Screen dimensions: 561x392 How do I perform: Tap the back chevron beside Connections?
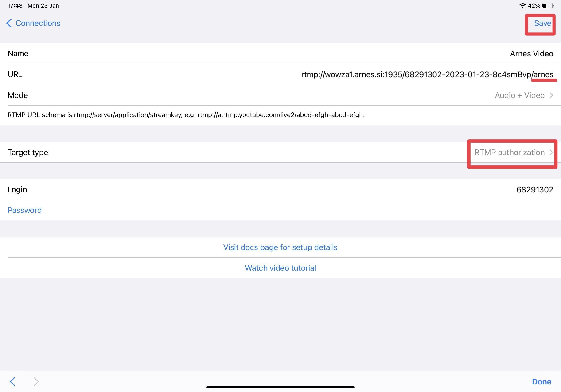[x=9, y=23]
